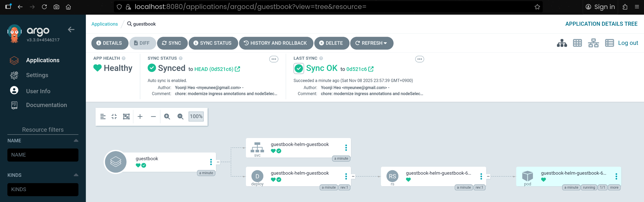
Task: Select guestbook-helm-guestbook deploy node
Action: pyautogui.click(x=298, y=176)
